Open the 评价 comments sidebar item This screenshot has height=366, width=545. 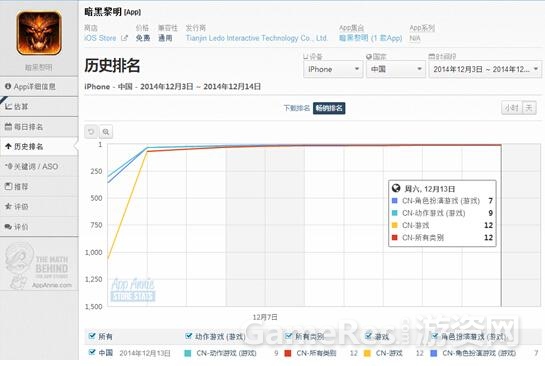click(39, 227)
